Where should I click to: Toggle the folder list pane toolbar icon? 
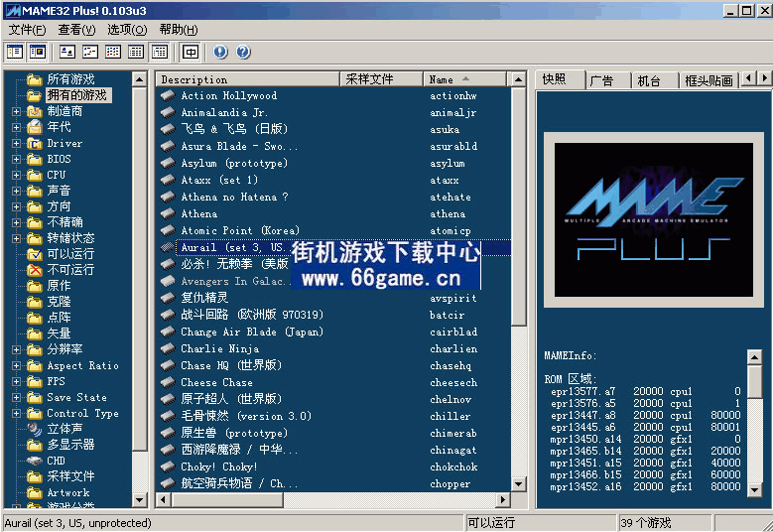(x=15, y=52)
